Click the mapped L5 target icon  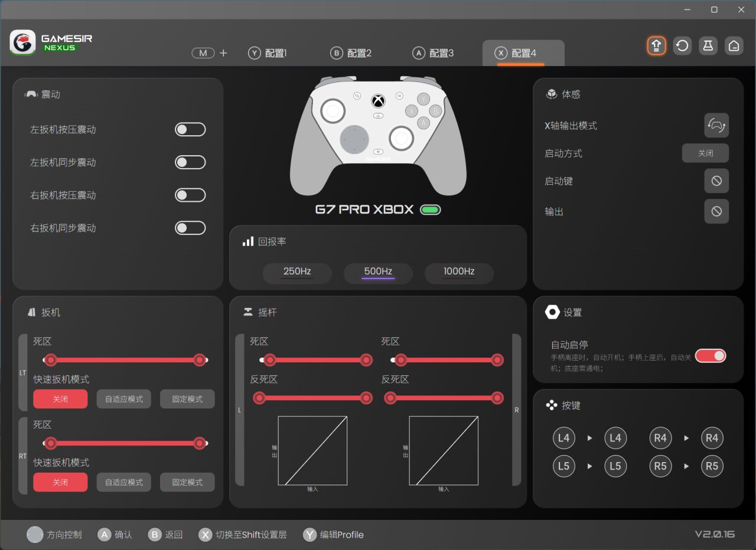click(x=615, y=466)
